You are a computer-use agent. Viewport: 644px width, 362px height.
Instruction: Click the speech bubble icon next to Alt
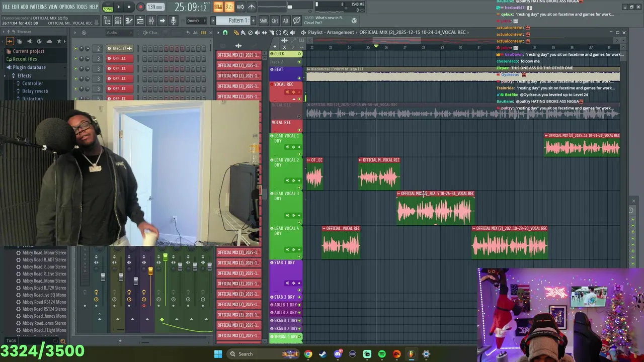pos(297,20)
